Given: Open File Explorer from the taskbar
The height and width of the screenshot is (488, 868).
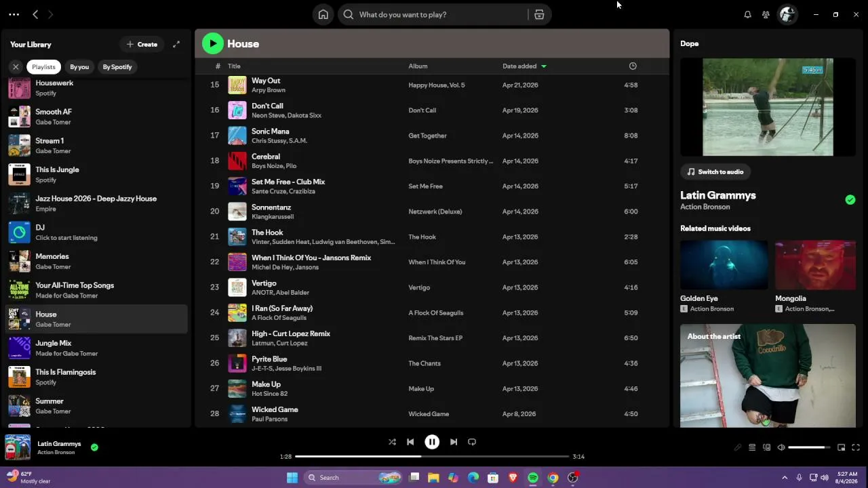Looking at the screenshot, I should click(433, 478).
